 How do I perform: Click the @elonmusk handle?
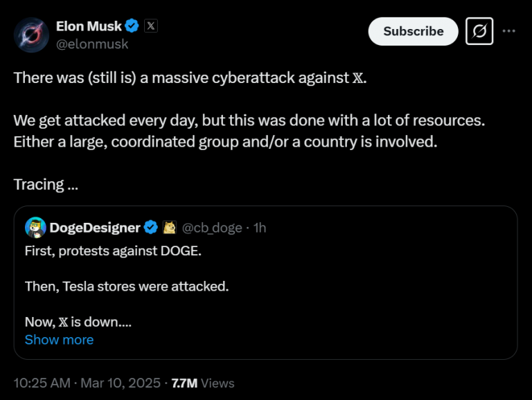[92, 44]
